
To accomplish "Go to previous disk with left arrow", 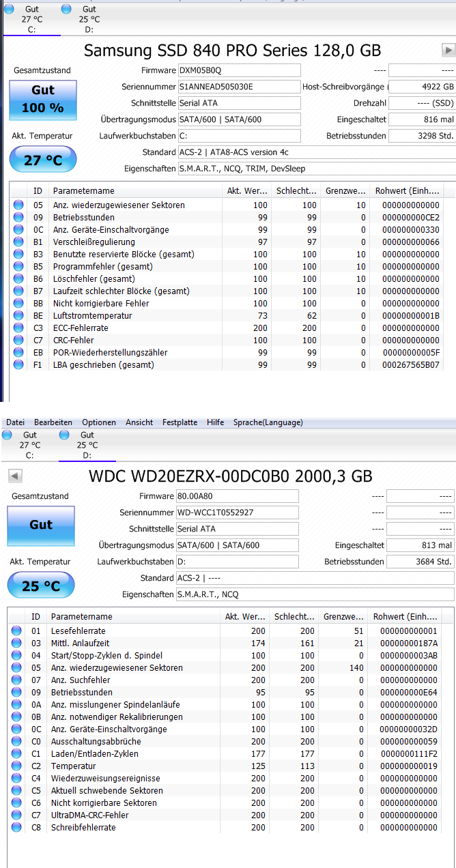I will tap(15, 476).
